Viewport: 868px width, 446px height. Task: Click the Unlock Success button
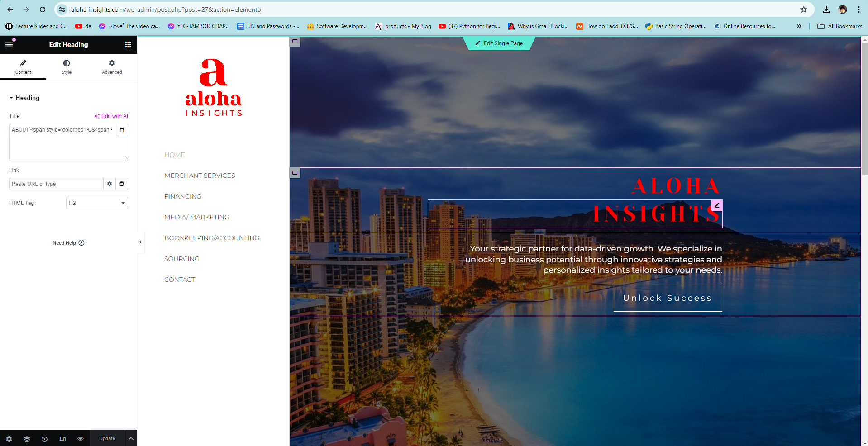[x=668, y=298]
